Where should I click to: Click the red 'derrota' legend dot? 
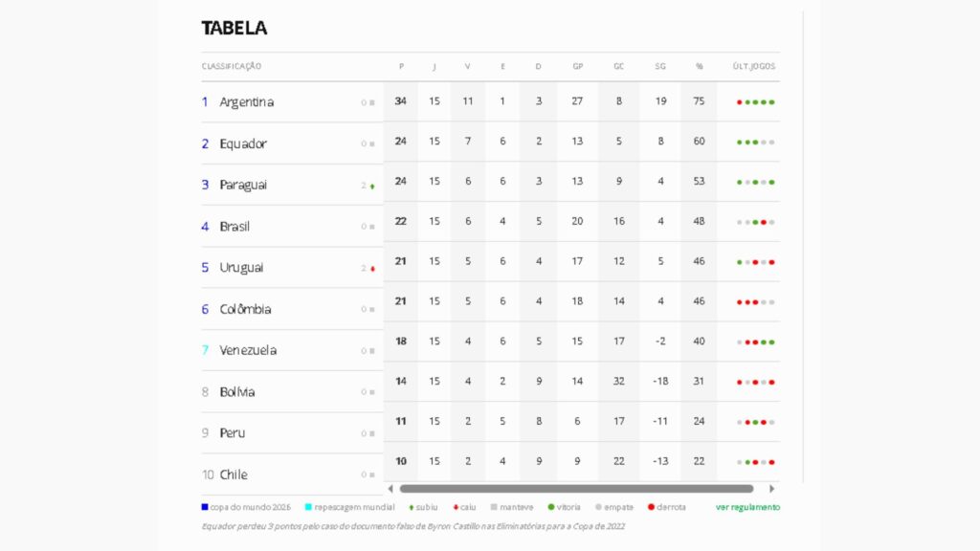[651, 507]
